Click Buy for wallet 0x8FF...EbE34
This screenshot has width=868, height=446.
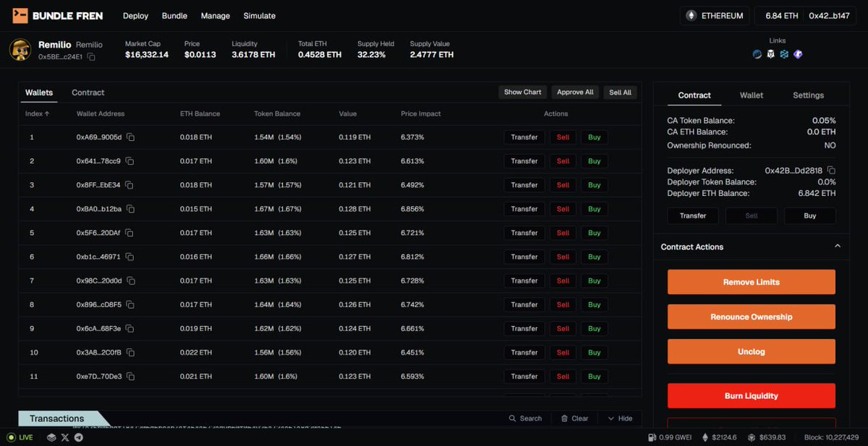tap(594, 185)
